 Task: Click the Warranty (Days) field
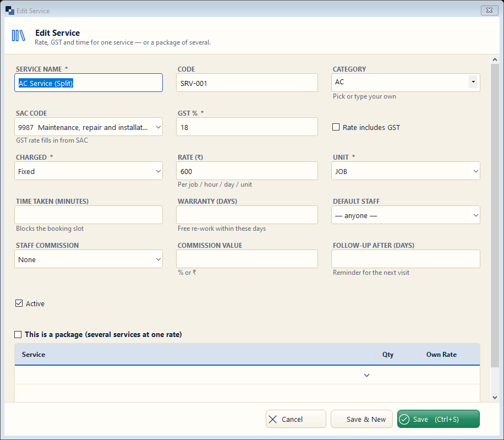click(x=247, y=215)
